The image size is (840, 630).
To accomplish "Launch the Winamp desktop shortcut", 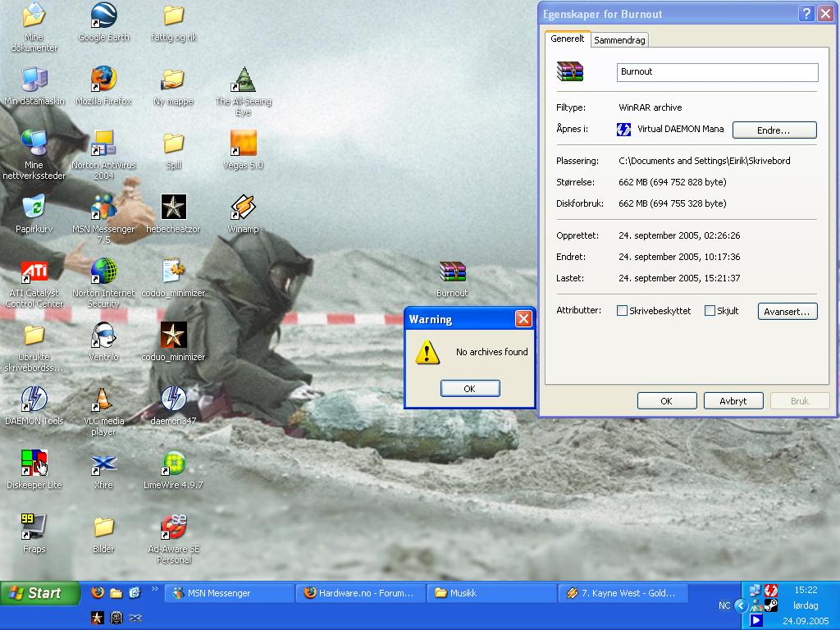I will click(x=243, y=214).
